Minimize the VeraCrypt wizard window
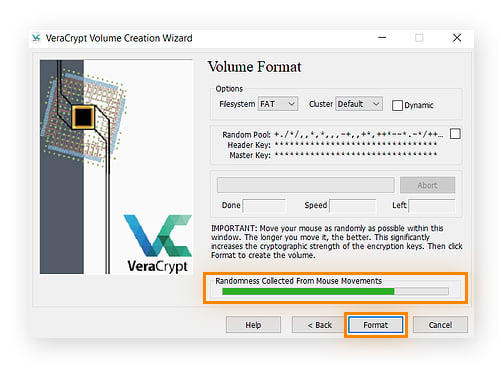The image size is (501, 368). pos(382,38)
